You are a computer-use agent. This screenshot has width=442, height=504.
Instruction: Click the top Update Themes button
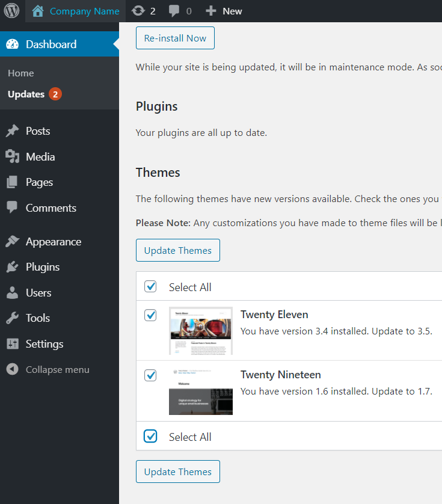[178, 250]
